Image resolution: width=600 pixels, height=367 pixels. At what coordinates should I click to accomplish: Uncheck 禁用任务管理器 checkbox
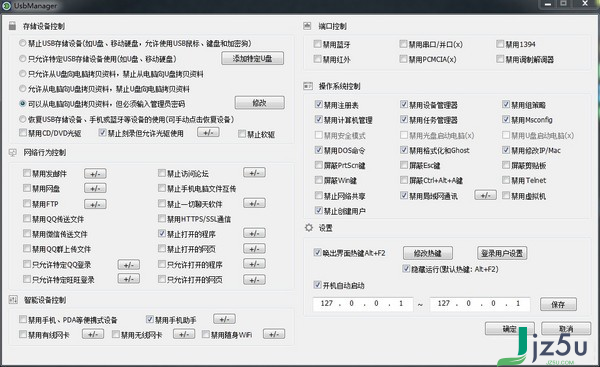point(404,119)
